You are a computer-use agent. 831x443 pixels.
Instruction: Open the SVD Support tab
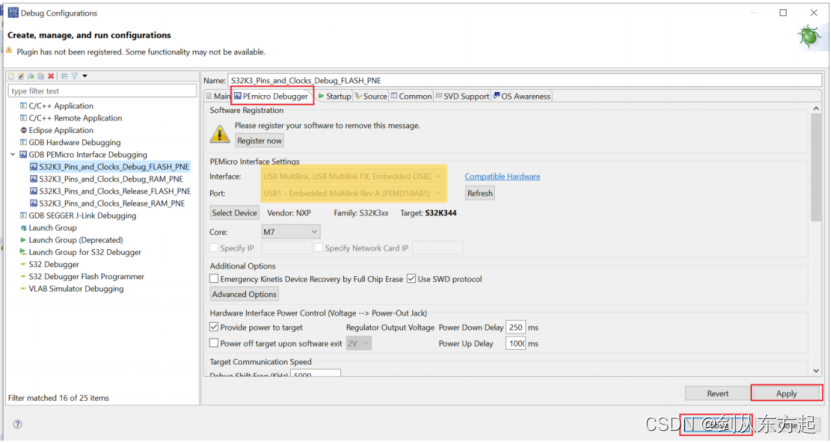coord(462,96)
